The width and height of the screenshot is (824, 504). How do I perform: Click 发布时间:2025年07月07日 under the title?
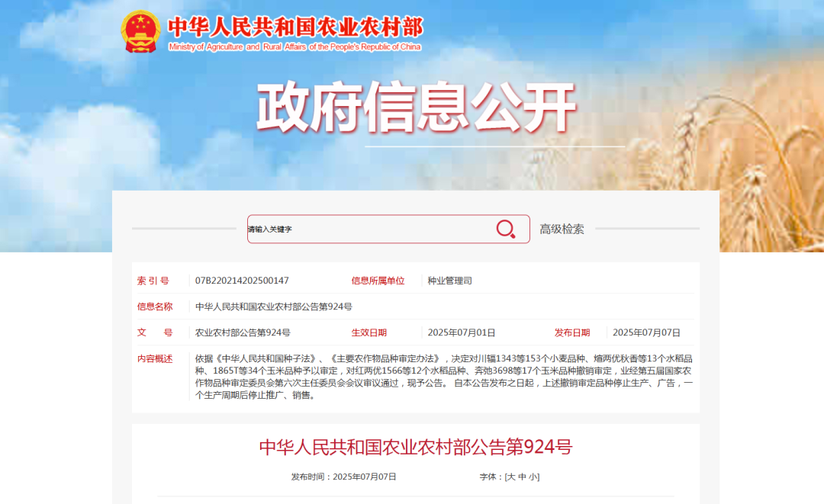click(x=343, y=477)
